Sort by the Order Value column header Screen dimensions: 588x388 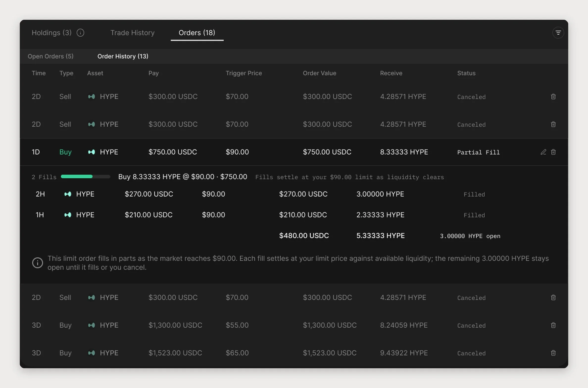(x=319, y=73)
